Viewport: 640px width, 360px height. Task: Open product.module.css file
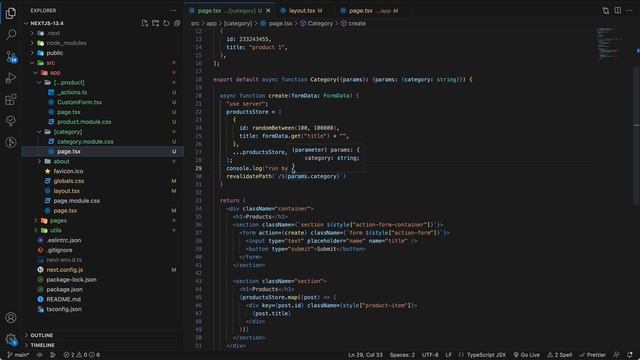pos(84,122)
